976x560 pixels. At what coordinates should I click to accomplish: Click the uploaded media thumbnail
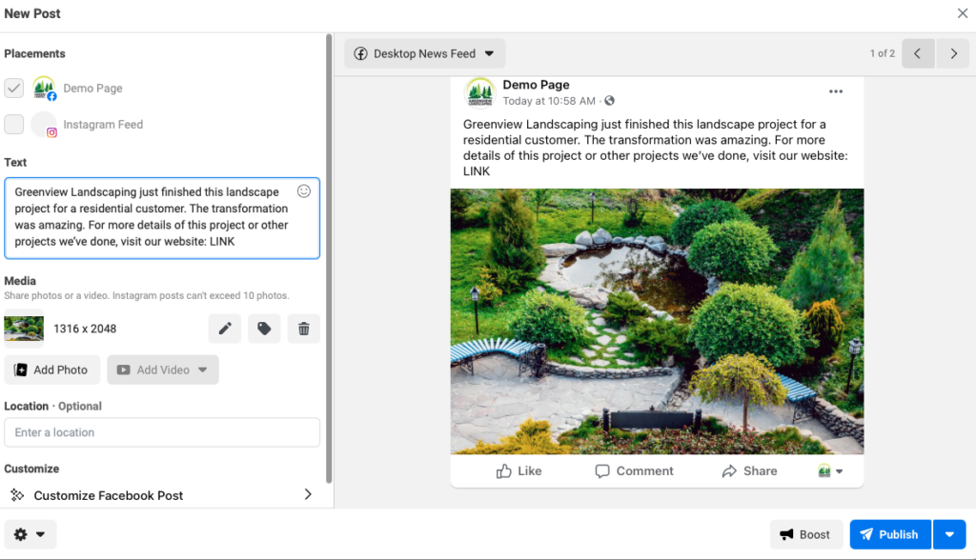(24, 329)
